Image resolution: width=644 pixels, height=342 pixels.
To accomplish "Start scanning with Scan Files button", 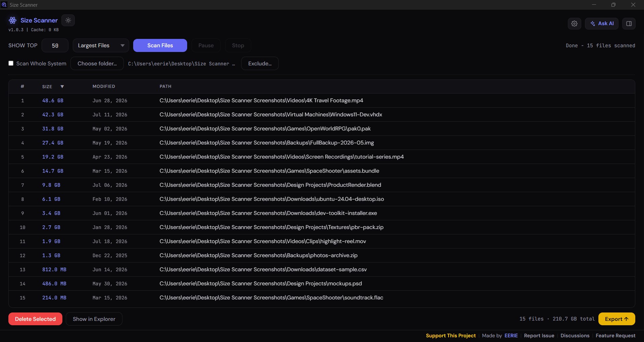I will coord(160,46).
